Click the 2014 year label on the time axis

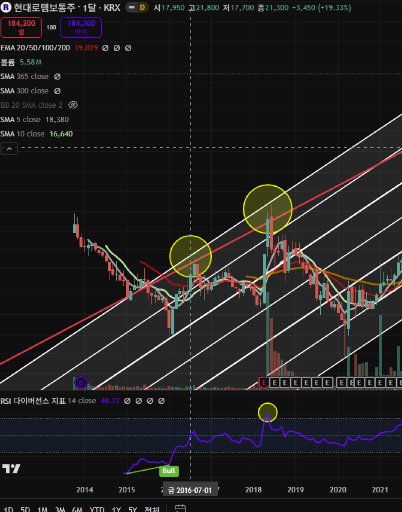85,490
